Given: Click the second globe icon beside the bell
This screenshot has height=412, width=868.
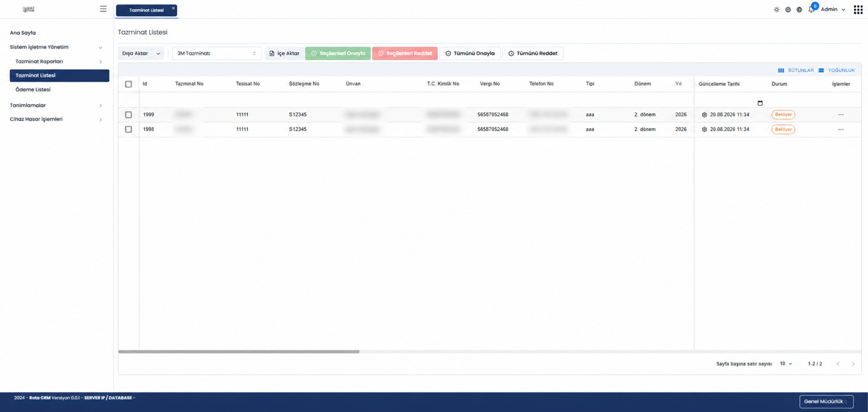Looking at the screenshot, I should tap(799, 9).
